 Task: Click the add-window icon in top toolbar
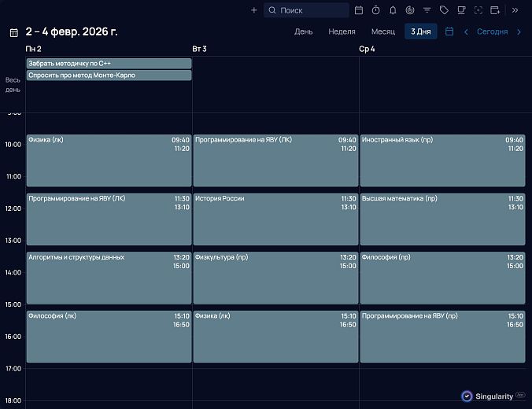(496, 10)
